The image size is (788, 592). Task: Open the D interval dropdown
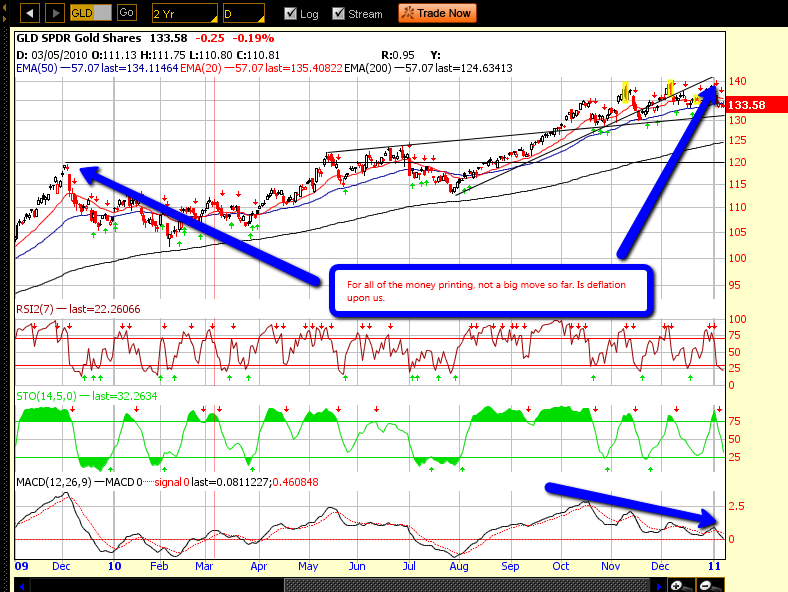(244, 14)
